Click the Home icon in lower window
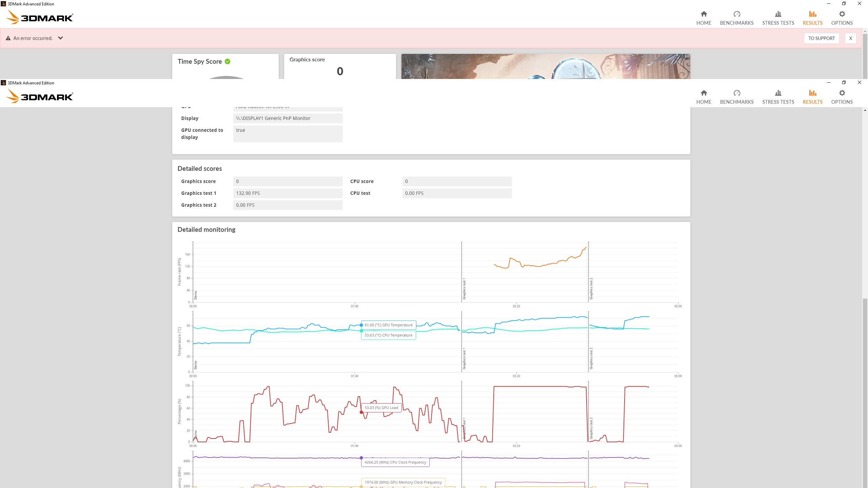 click(x=704, y=93)
